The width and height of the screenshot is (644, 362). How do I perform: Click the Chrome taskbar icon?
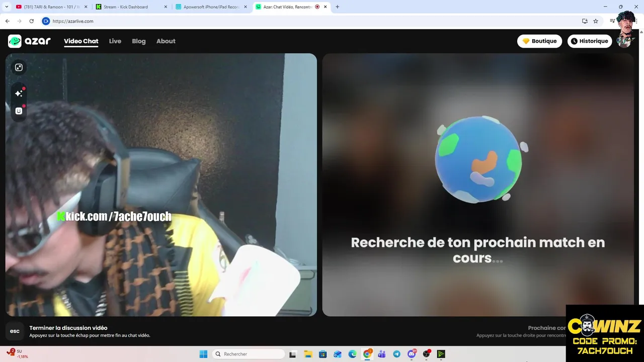click(x=367, y=354)
